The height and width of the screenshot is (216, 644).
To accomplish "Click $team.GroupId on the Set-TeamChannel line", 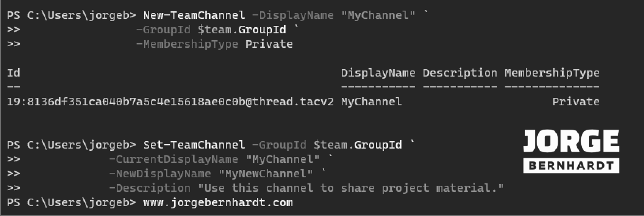I will 358,145.
